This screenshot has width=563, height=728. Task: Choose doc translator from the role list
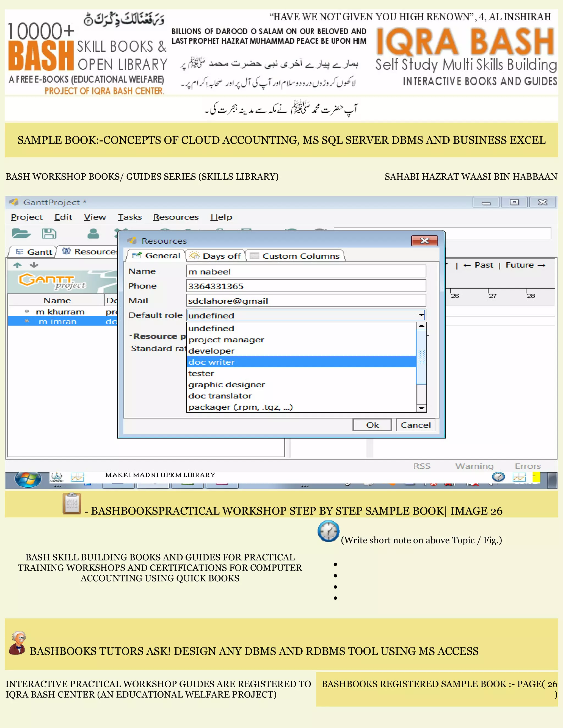302,396
